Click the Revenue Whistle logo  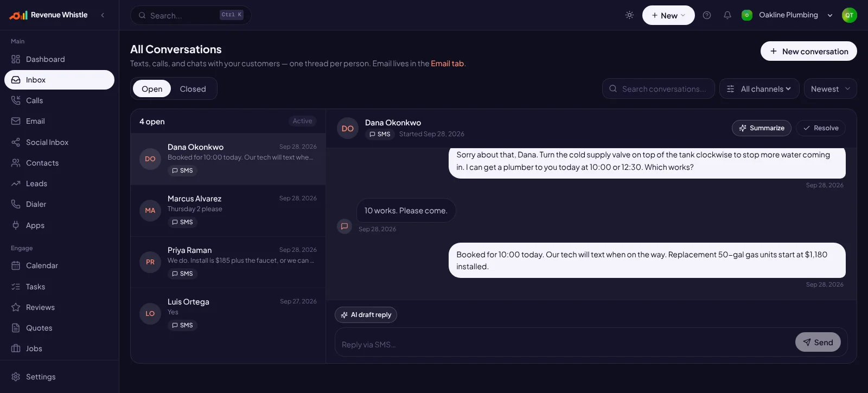(48, 15)
